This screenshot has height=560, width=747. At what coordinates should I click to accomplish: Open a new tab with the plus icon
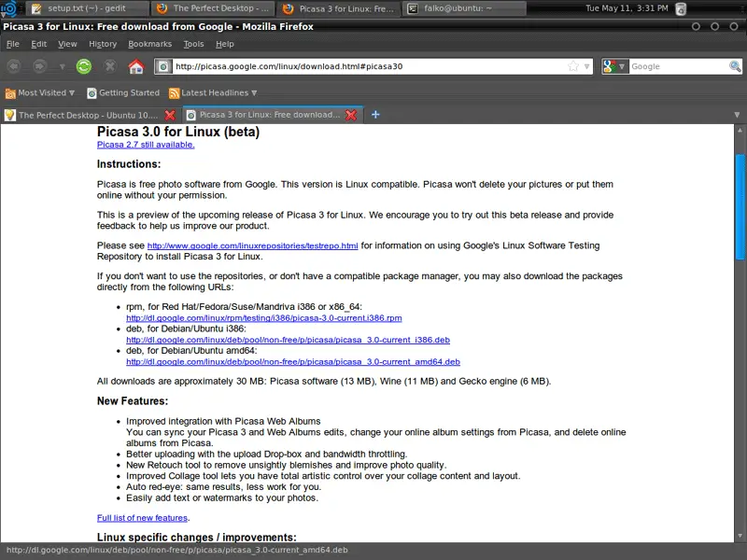[x=375, y=114]
